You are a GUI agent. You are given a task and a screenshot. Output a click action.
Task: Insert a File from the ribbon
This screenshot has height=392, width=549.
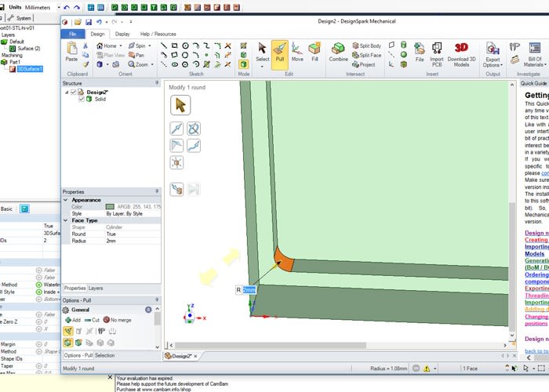click(420, 53)
